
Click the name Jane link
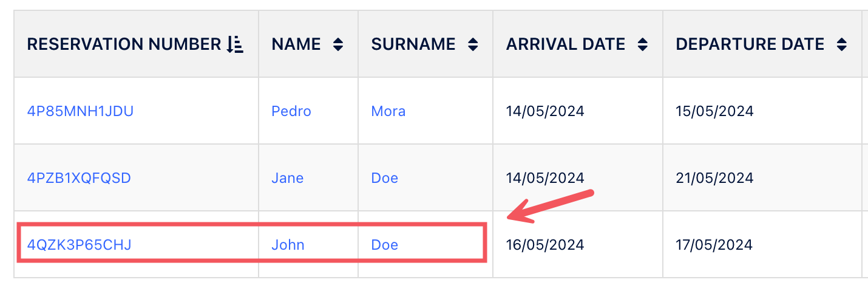[287, 178]
